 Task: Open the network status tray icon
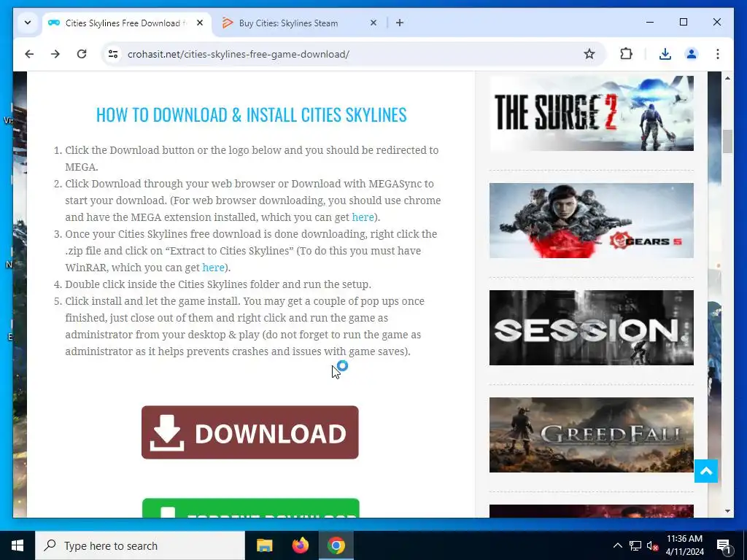point(635,545)
